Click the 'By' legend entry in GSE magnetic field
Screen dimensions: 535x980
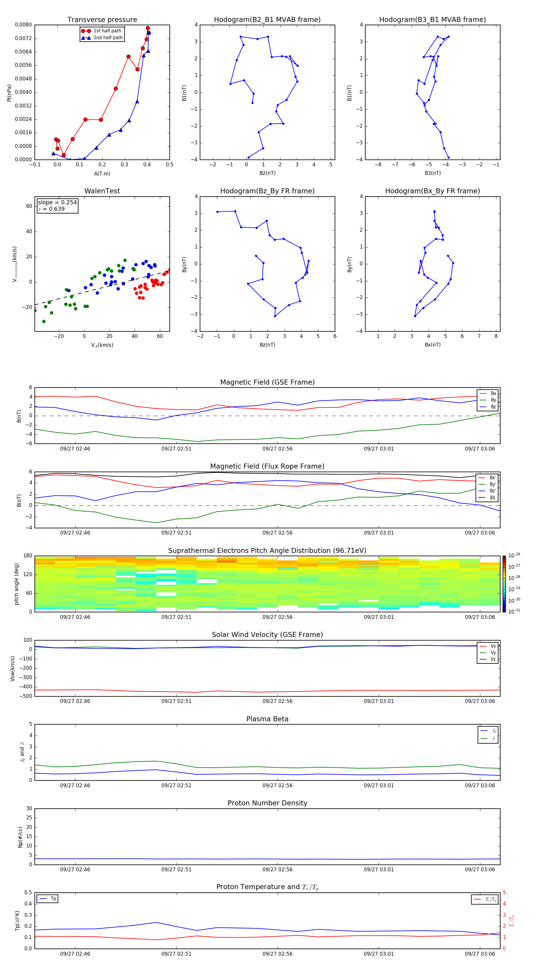(488, 400)
